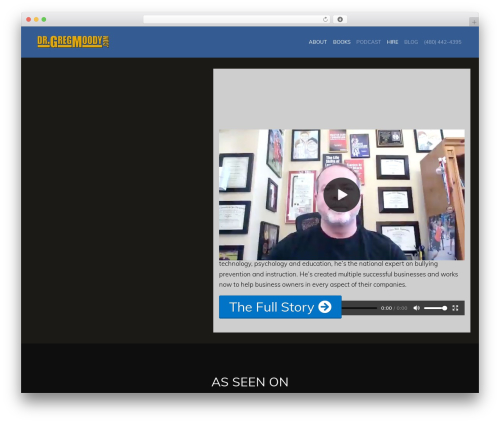Open the HIRE menu item
This screenshot has width=500, height=423.
coord(392,42)
